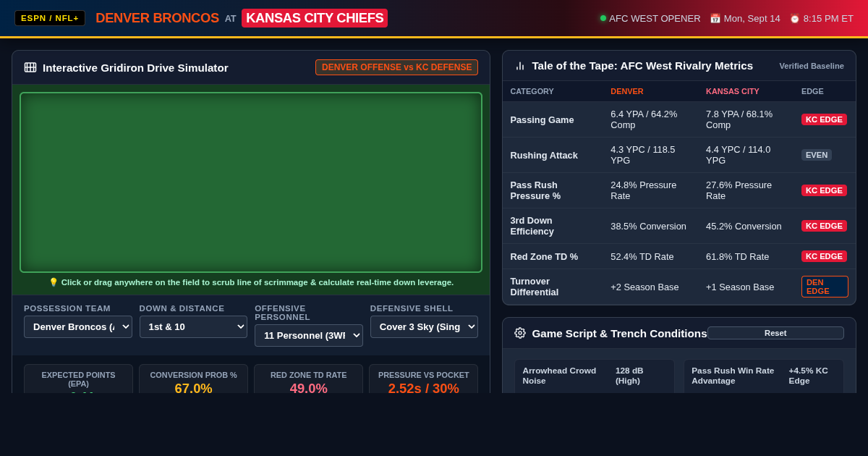Click the clock icon beside 8:15 PM ET

(795, 18)
